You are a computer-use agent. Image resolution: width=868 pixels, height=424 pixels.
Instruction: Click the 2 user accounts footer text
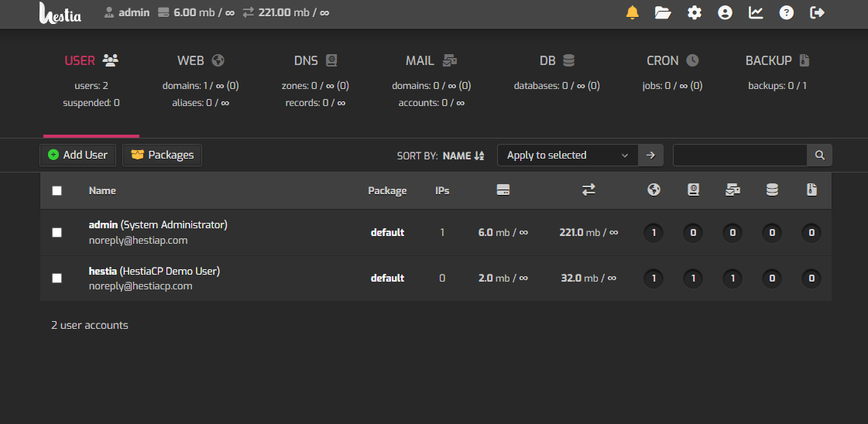click(x=90, y=325)
